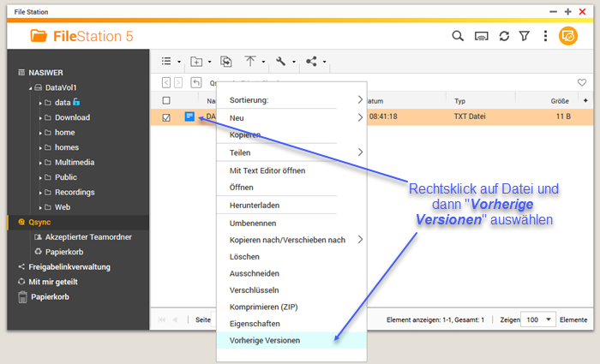Screen dimensions: 600x364
Task: Choose Komprimieren (ZIP) entry
Action: 291,307
